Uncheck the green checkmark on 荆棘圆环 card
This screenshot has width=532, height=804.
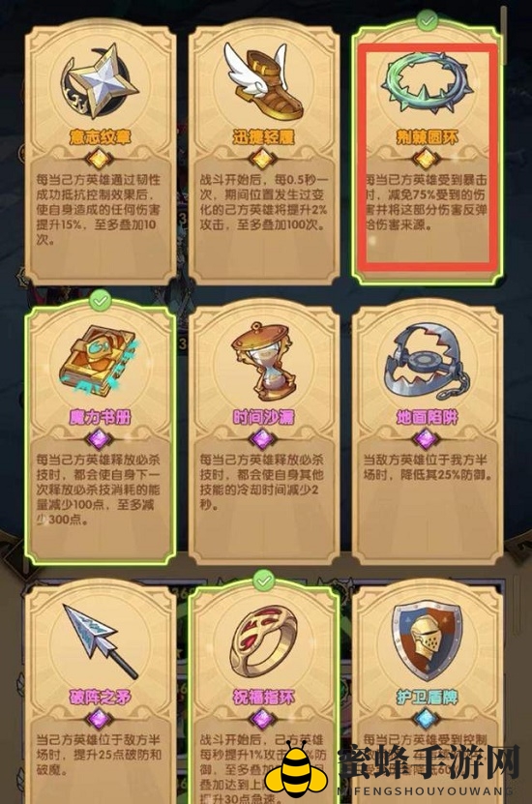pos(427,21)
